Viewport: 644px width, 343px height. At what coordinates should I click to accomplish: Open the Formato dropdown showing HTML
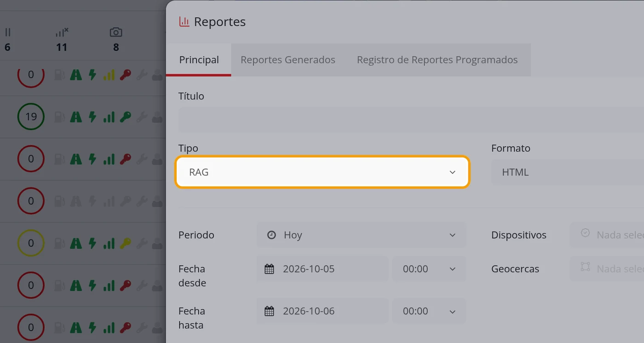568,172
